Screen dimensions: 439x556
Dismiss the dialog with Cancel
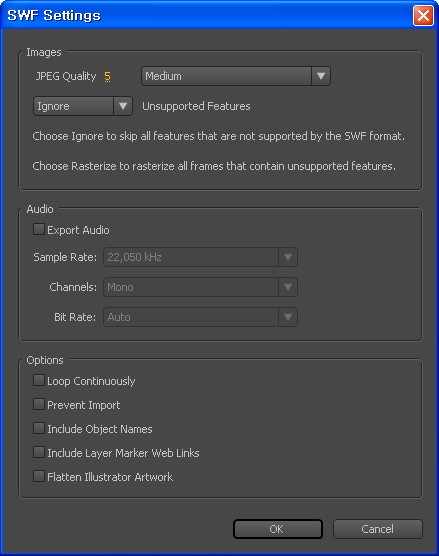(378, 529)
